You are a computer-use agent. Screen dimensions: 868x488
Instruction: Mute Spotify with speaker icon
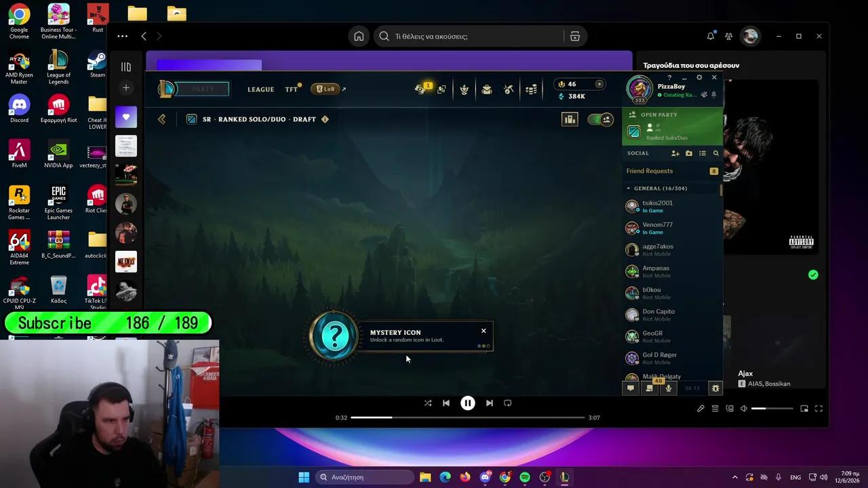point(744,409)
